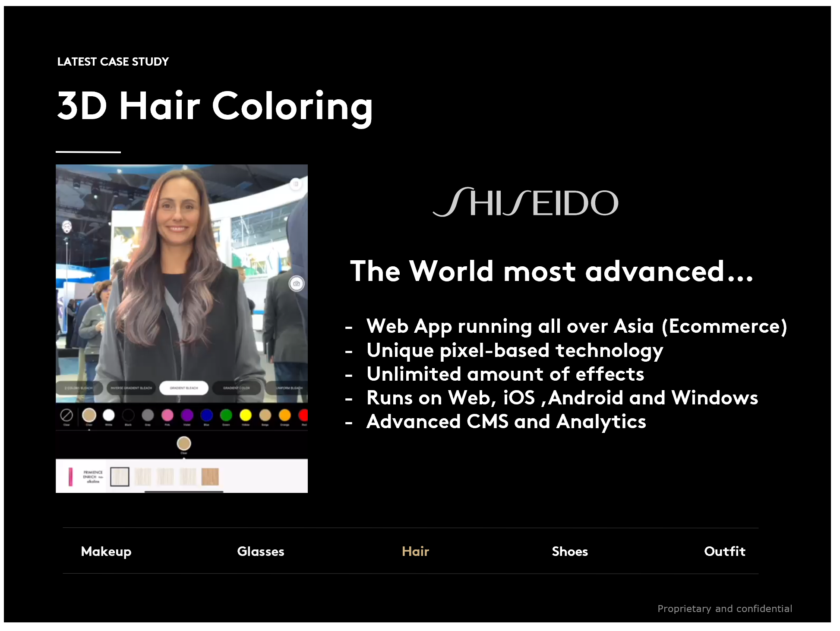Click the Shiseido logo
Screen dimensions: 840x631
click(x=525, y=202)
